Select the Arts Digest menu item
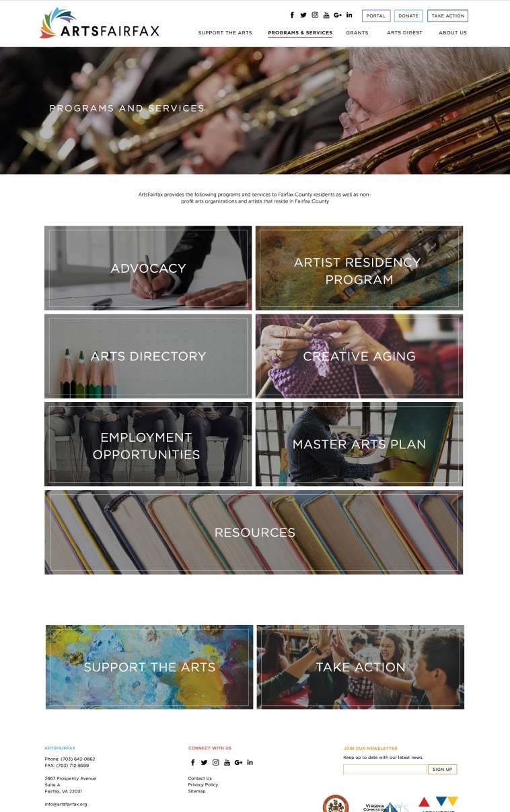The width and height of the screenshot is (510, 812). pos(404,32)
